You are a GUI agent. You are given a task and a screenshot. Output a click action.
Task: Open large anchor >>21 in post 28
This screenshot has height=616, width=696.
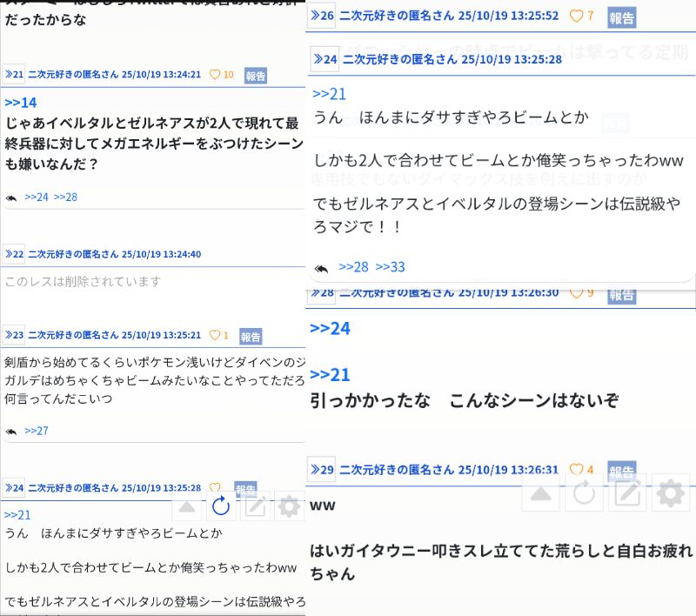330,375
